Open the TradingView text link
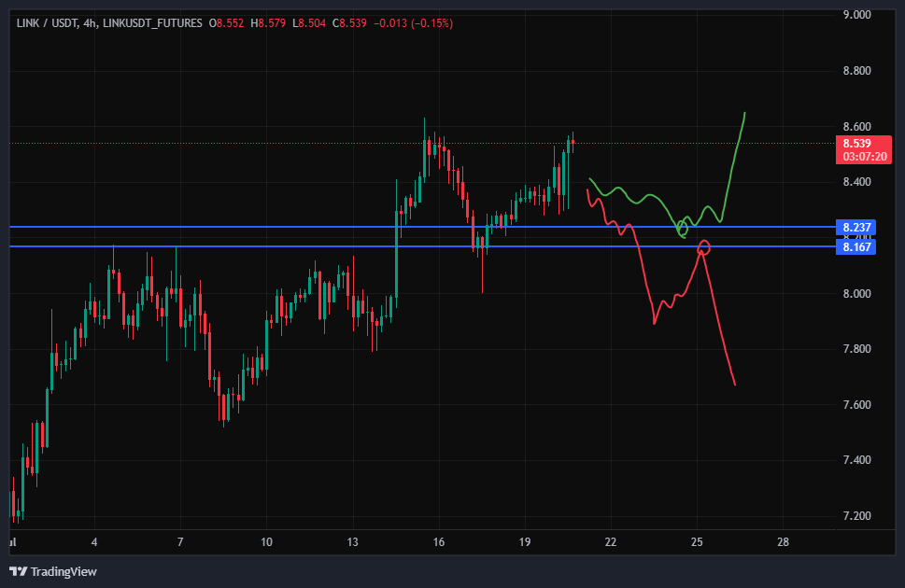The image size is (905, 588). point(64,572)
